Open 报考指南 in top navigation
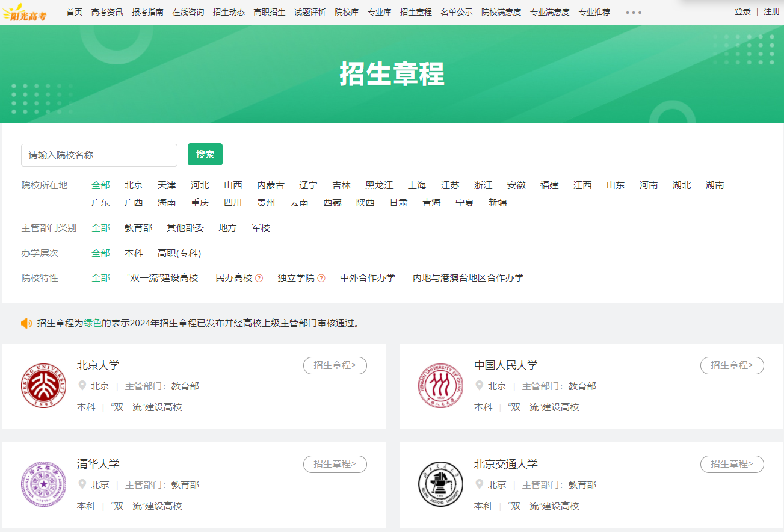784x532 pixels. point(147,12)
